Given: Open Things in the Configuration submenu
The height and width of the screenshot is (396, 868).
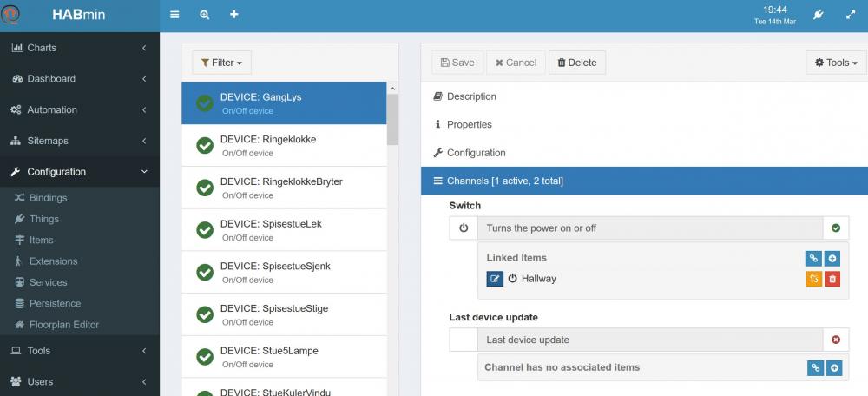Looking at the screenshot, I should tap(44, 219).
